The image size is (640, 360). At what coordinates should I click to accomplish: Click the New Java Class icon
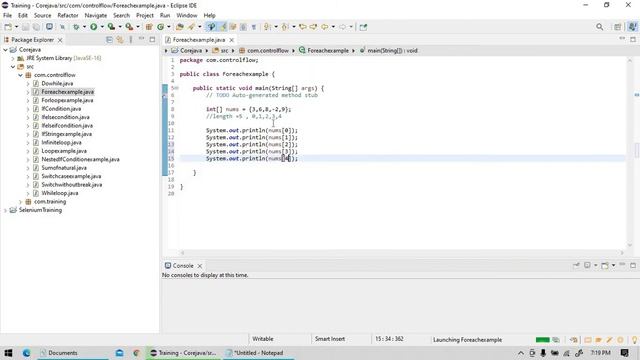pos(160,27)
